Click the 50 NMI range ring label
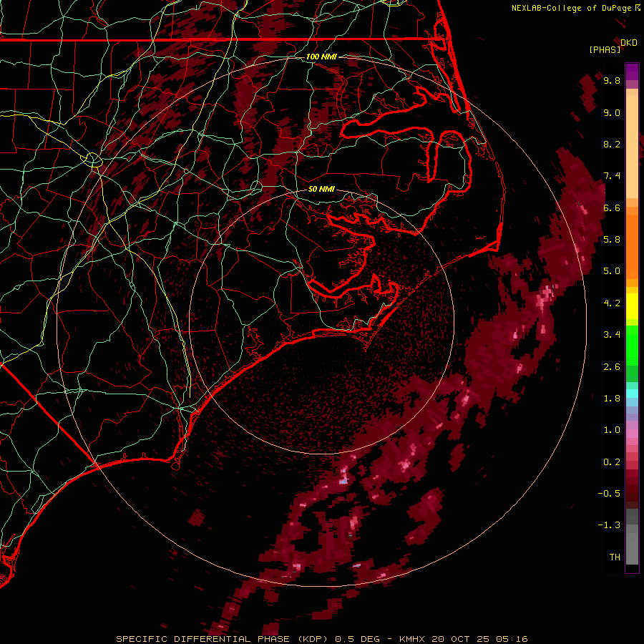Screen dimensions: 644x644 [321, 190]
